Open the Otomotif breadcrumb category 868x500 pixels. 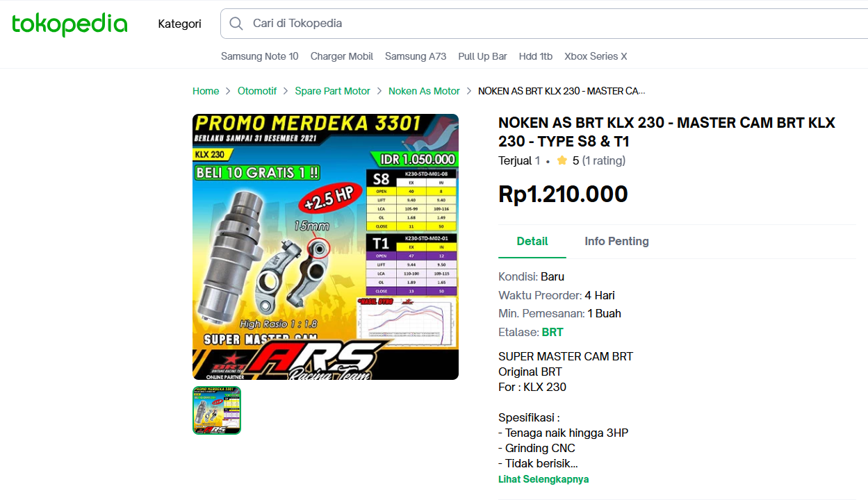click(257, 91)
